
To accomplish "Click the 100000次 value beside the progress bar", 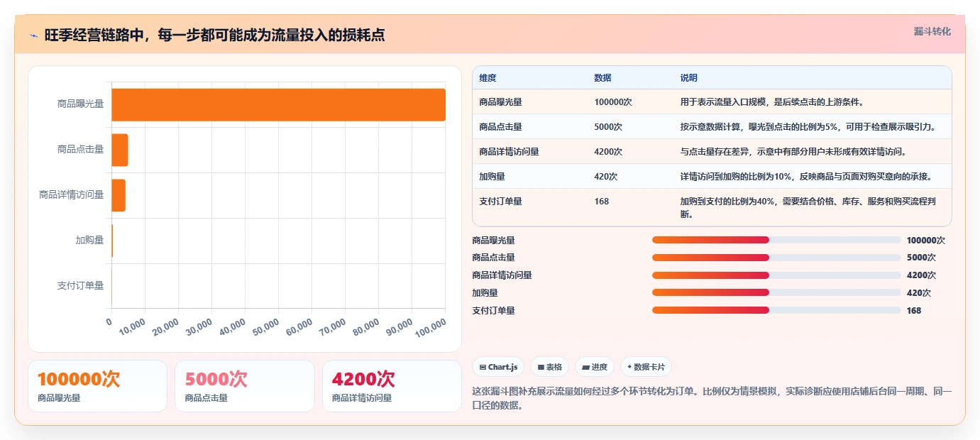I will pos(926,241).
